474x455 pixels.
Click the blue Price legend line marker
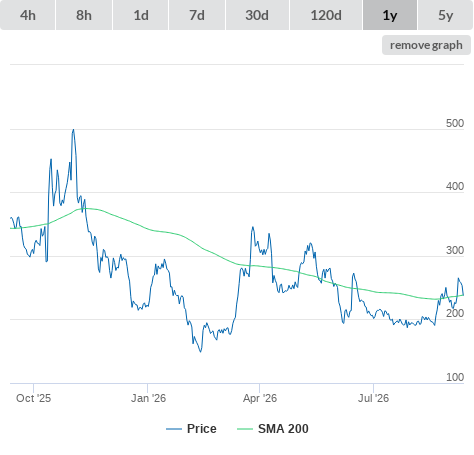pyautogui.click(x=174, y=429)
